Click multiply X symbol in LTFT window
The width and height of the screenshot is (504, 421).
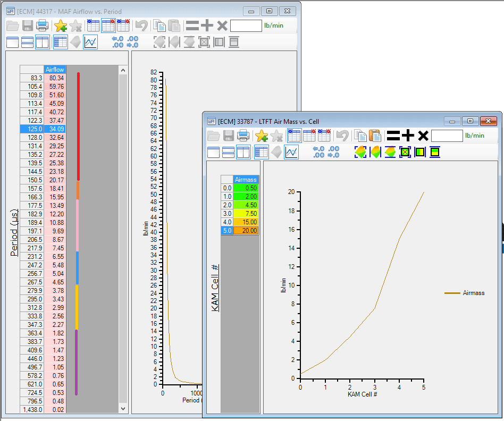coord(423,136)
